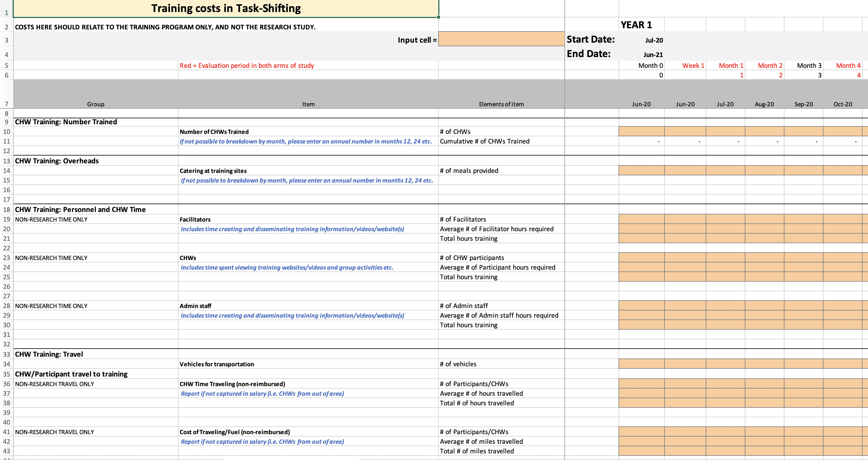Image resolution: width=868 pixels, height=460 pixels.
Task: Click '# of meals provided' input under Aug-20
Action: point(764,170)
